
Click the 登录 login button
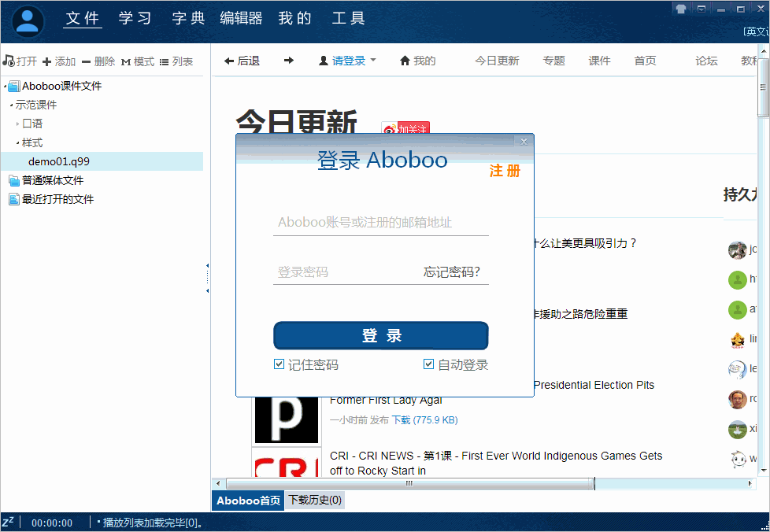380,336
